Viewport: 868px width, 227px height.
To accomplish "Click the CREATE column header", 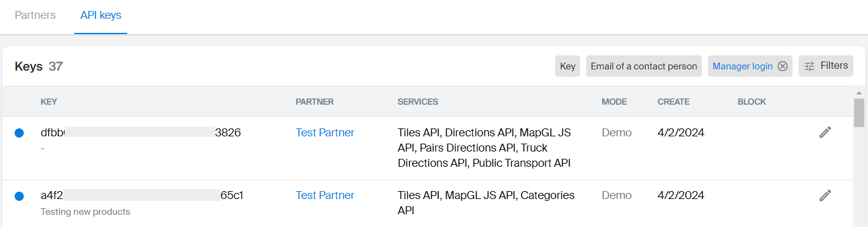I will tap(673, 102).
